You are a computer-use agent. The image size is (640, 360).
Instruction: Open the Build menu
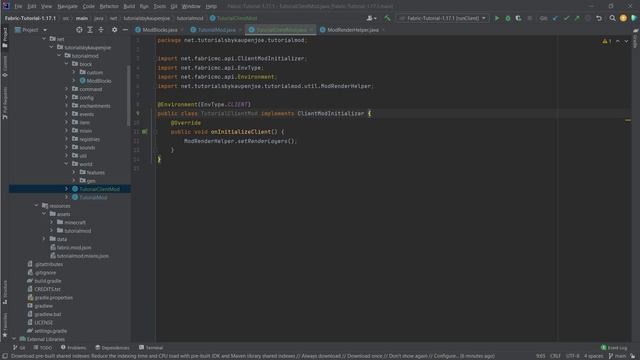[x=129, y=7]
